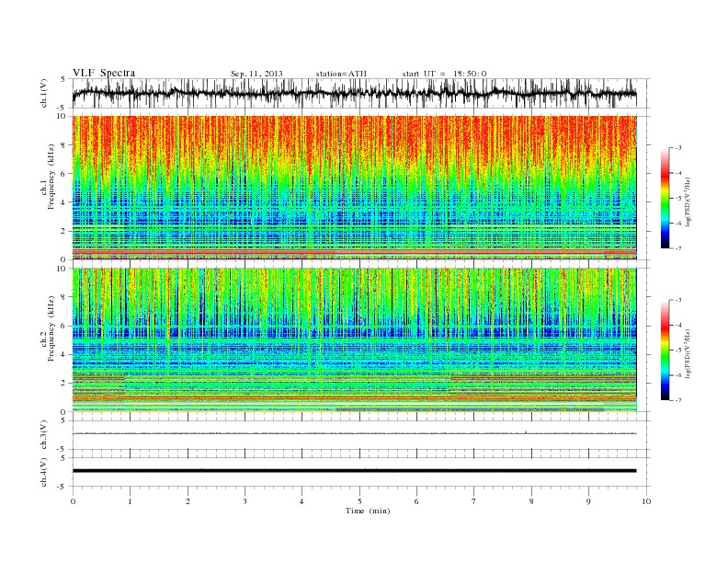This screenshot has height=563, width=728.
Task: Click the "7" tick on the time axis
Action: point(473,501)
